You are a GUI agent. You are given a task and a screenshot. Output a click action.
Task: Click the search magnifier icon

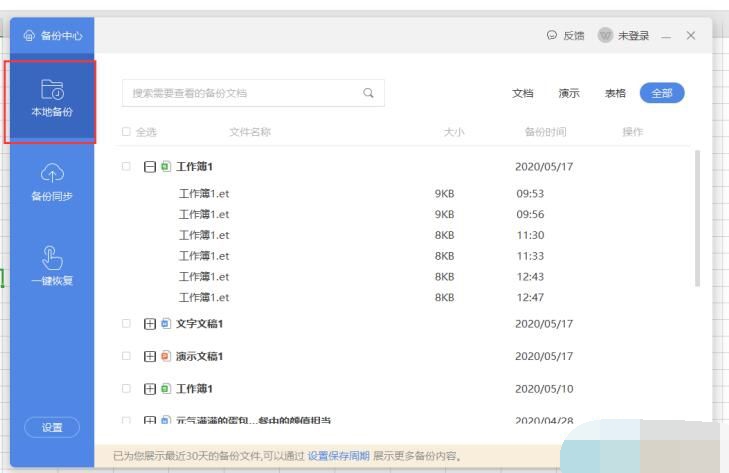368,93
